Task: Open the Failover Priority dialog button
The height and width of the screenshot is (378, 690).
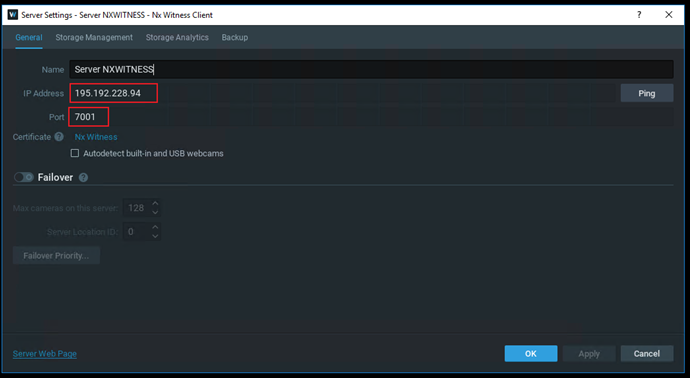Action: pyautogui.click(x=56, y=256)
